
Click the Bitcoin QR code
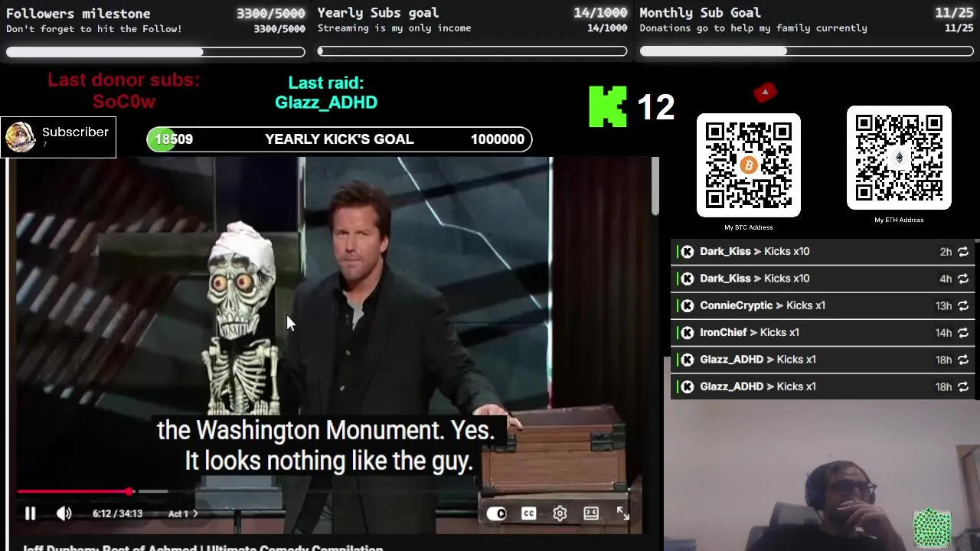(x=749, y=165)
